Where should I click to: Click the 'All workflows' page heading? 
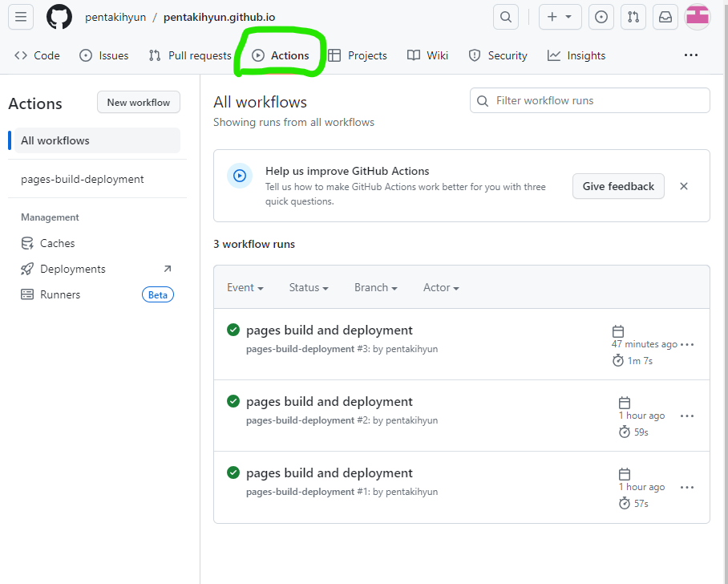pyautogui.click(x=260, y=102)
